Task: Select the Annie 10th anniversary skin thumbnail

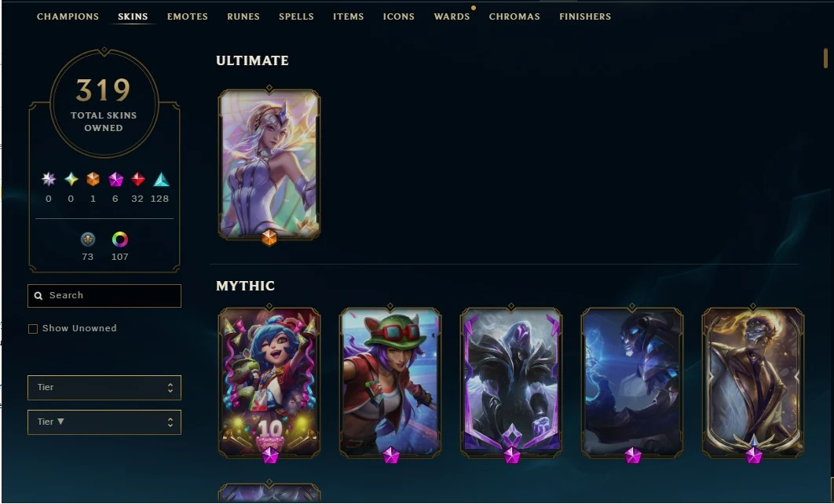Action: [x=269, y=383]
